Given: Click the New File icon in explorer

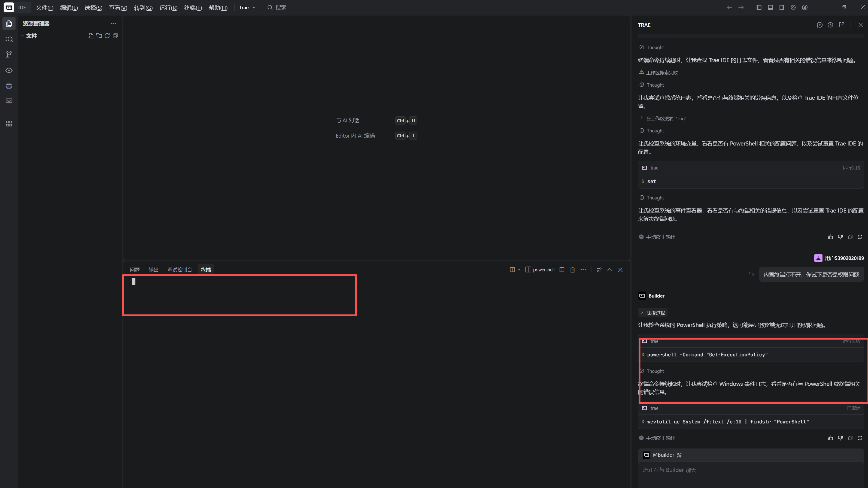Looking at the screenshot, I should pyautogui.click(x=91, y=36).
